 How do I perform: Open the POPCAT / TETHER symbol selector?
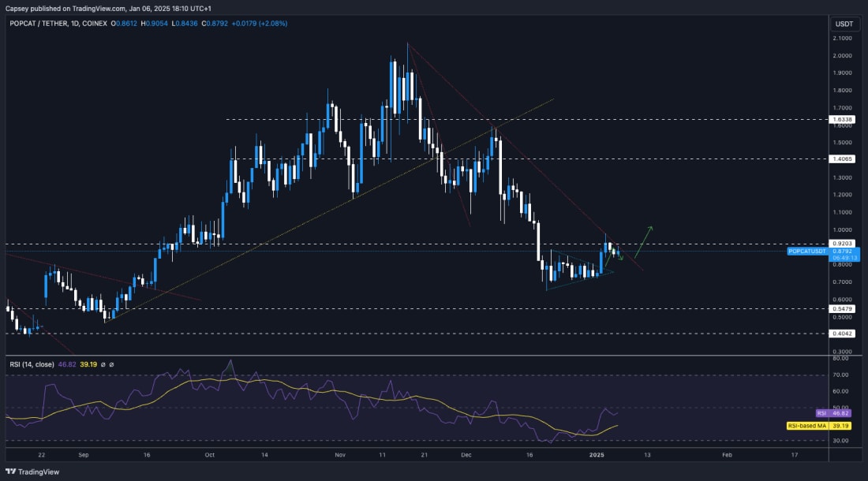point(39,24)
